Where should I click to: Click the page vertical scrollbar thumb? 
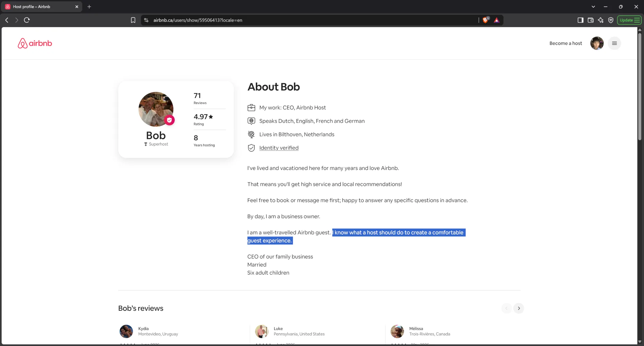pos(640,86)
